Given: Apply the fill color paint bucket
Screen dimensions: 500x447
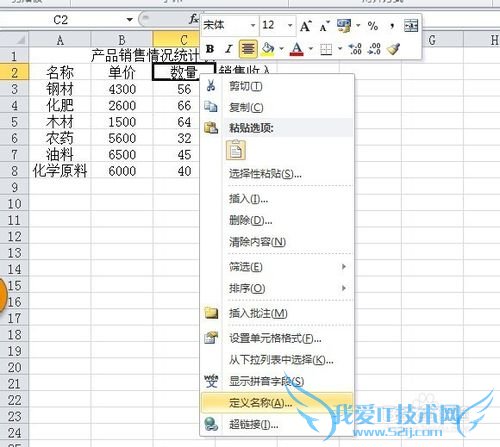Looking at the screenshot, I should (268, 49).
